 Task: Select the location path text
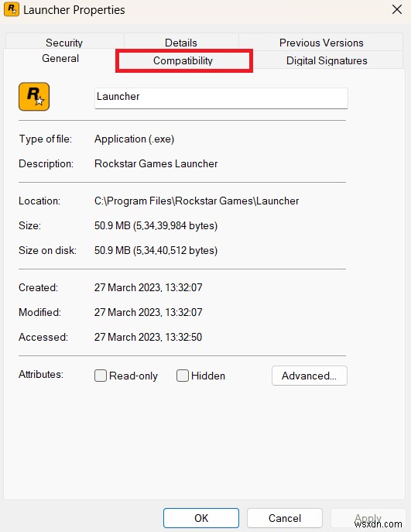point(197,201)
